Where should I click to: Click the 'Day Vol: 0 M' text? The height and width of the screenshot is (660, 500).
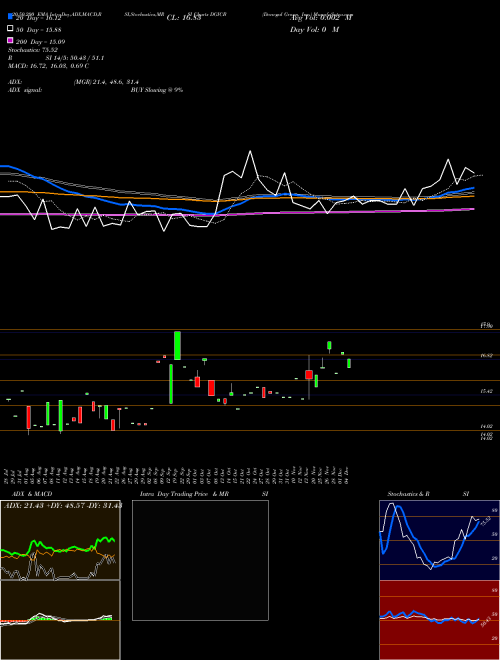pos(314,30)
